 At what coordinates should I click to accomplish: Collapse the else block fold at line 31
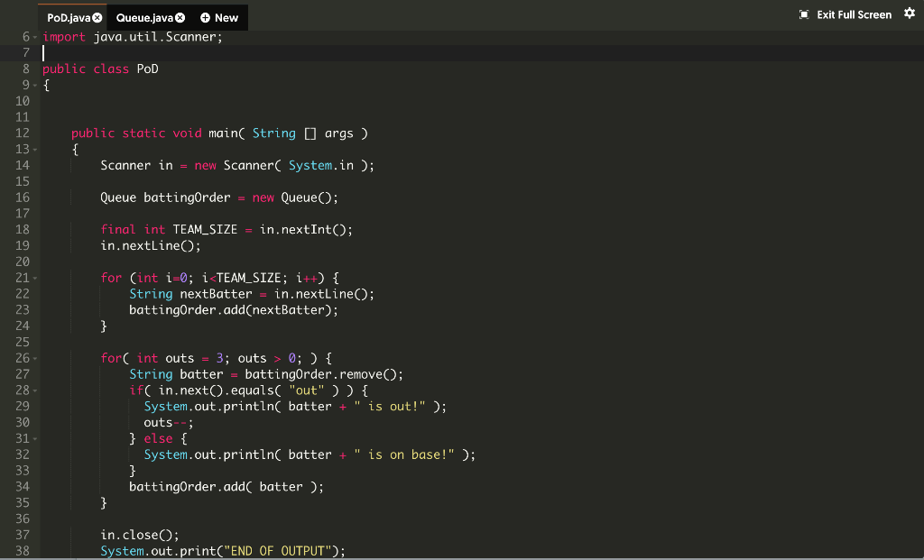click(35, 438)
